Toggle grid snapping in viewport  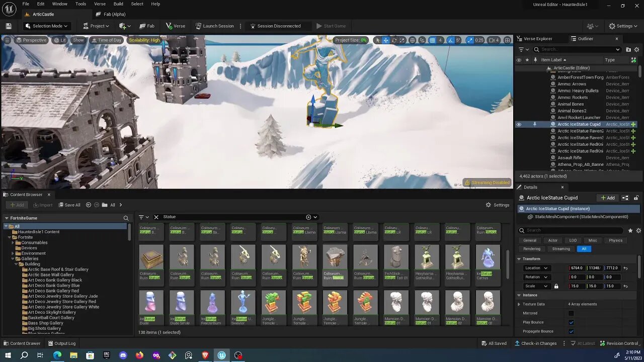(x=432, y=40)
